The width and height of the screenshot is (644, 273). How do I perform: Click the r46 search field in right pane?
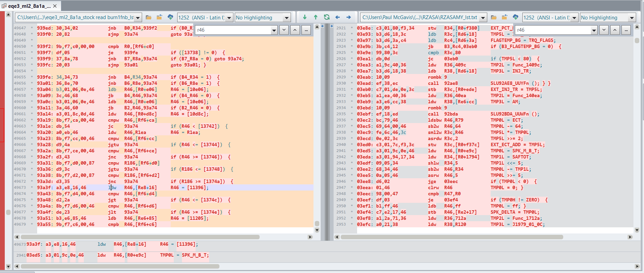pos(552,30)
